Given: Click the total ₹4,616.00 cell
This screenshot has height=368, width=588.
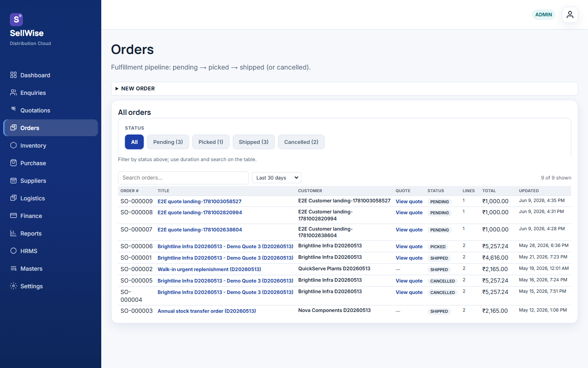Looking at the screenshot, I should pyautogui.click(x=495, y=258).
